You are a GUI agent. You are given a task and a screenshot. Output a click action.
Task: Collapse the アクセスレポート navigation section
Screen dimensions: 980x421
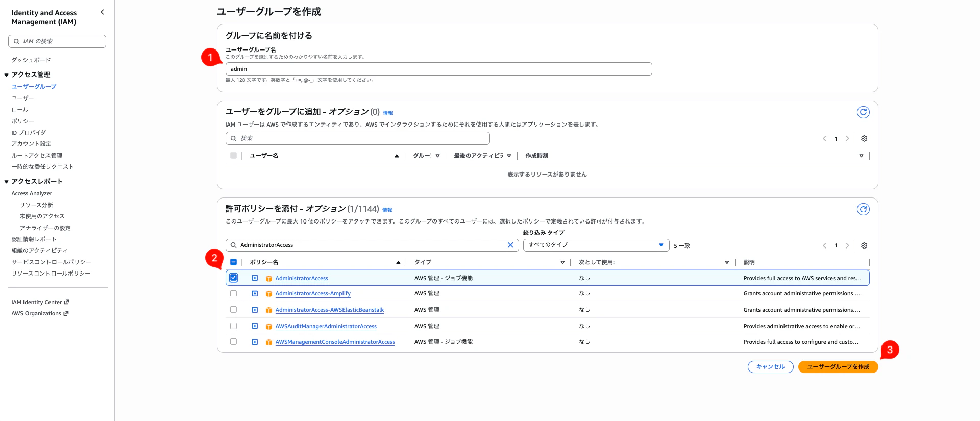(6, 182)
